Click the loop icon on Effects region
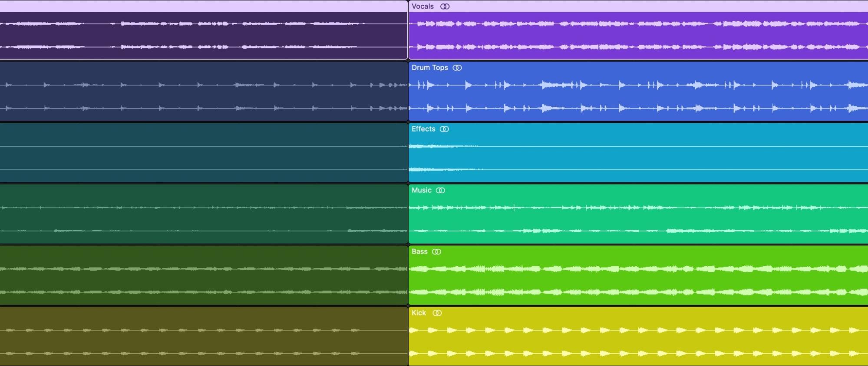Viewport: 868px width, 366px height. (x=444, y=129)
